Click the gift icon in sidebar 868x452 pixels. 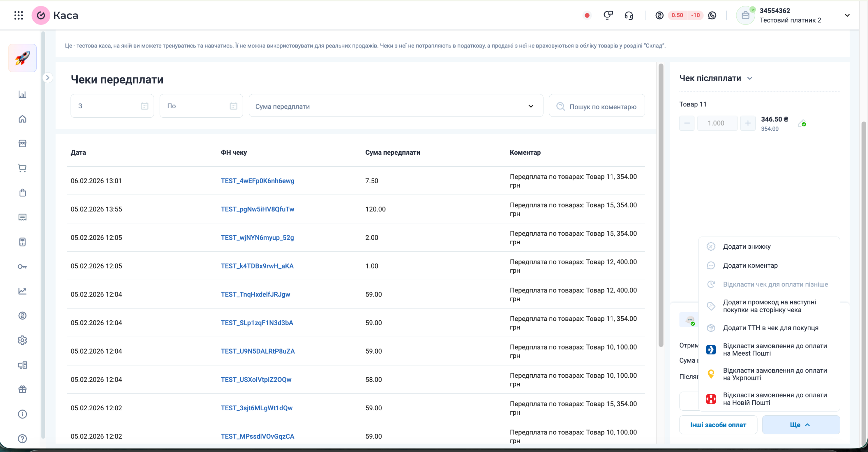click(x=22, y=389)
